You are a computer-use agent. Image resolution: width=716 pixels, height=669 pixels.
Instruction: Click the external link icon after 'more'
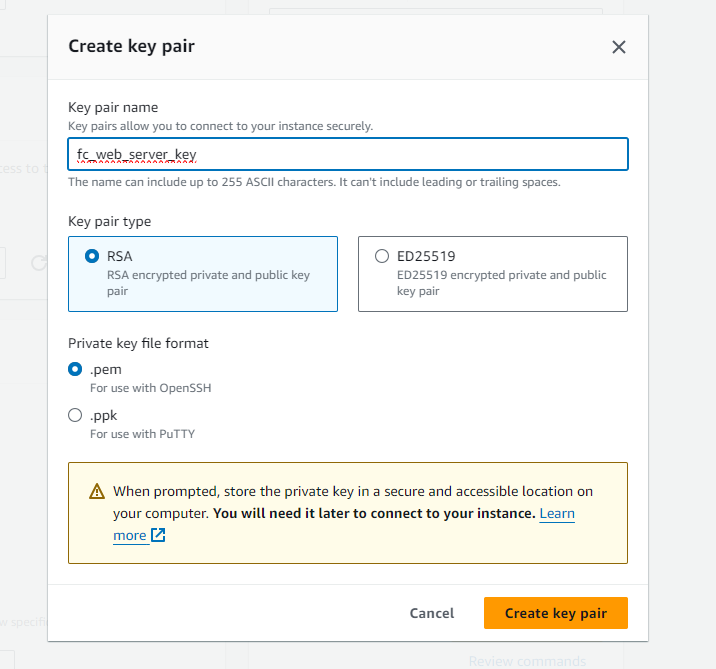pos(158,535)
